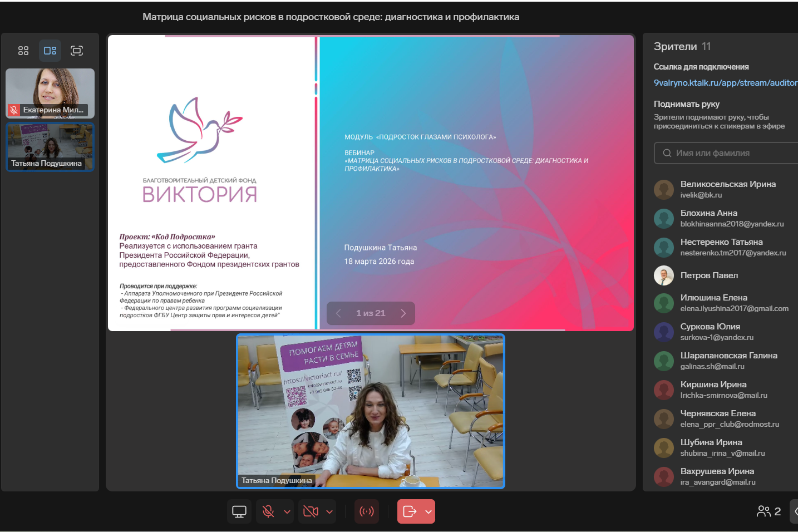Screen dimensions: 798x532
Task: Go to previous presentation slide
Action: 338,313
